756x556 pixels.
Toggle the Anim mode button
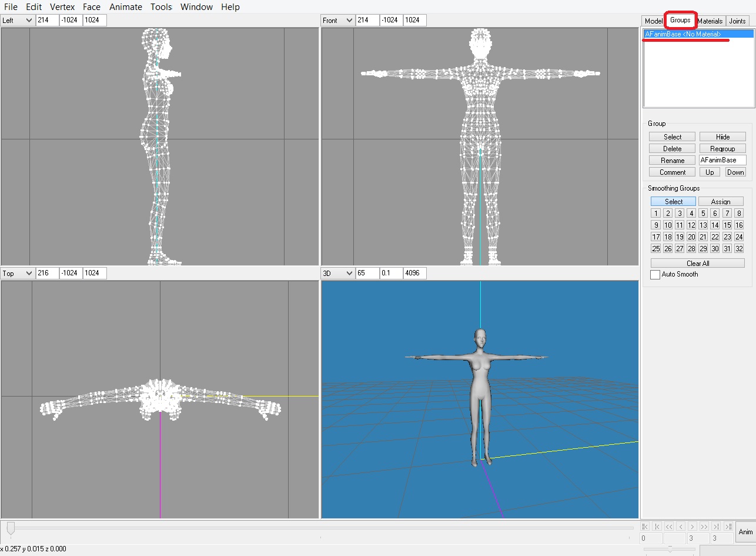745,532
